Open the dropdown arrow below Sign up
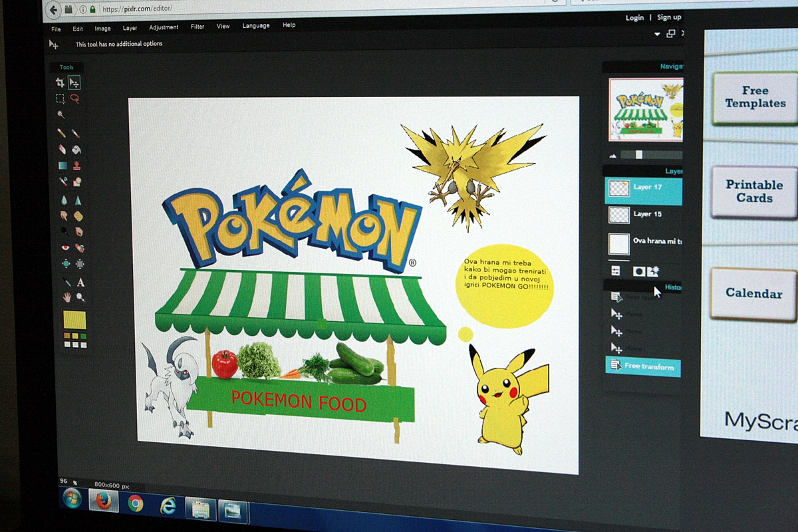The height and width of the screenshot is (532, 798). point(657,34)
